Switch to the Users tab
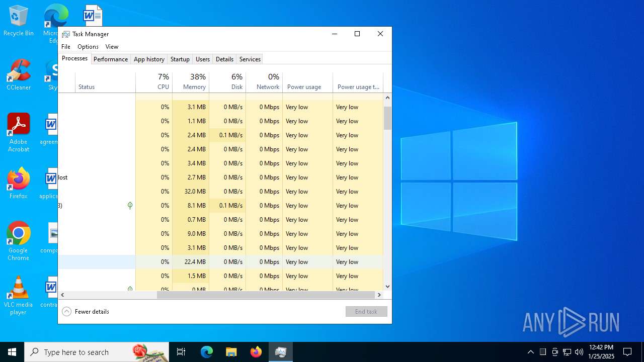Screen dimensions: 644x362 203,59
